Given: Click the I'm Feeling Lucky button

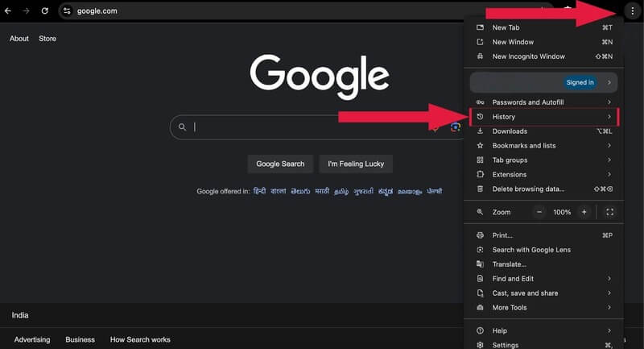Looking at the screenshot, I should 356,164.
